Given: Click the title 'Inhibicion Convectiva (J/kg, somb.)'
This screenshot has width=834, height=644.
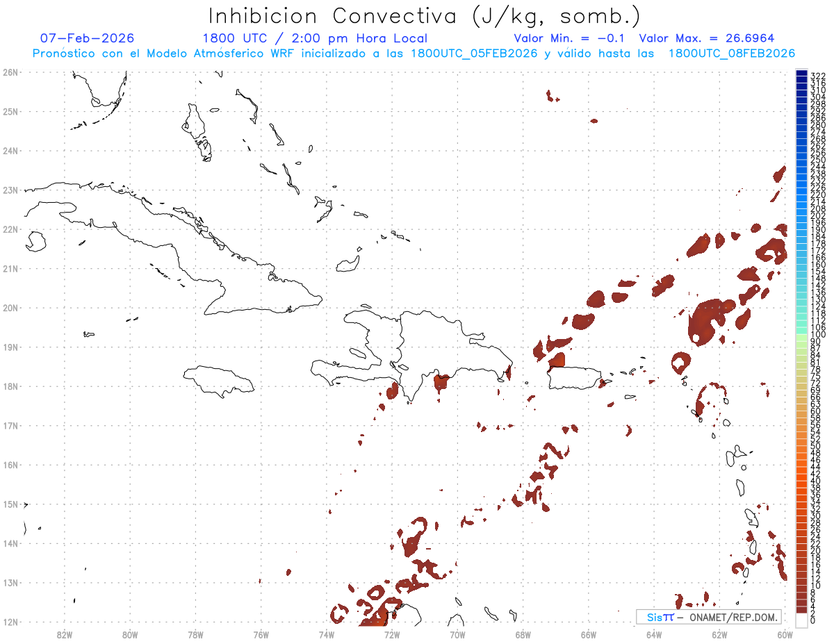Looking at the screenshot, I should point(425,16).
